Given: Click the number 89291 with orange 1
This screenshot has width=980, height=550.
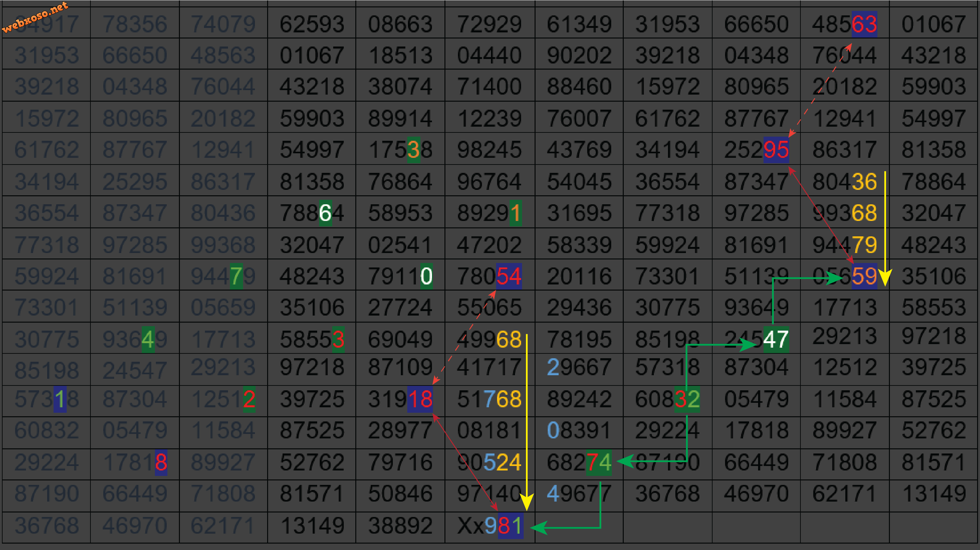Looking at the screenshot, I should pos(489,213).
